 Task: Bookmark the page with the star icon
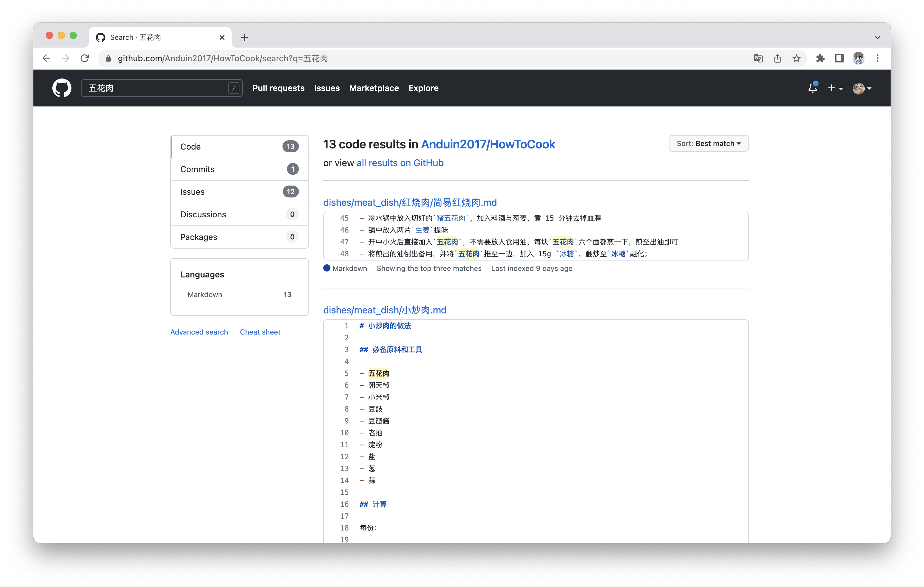coord(796,58)
